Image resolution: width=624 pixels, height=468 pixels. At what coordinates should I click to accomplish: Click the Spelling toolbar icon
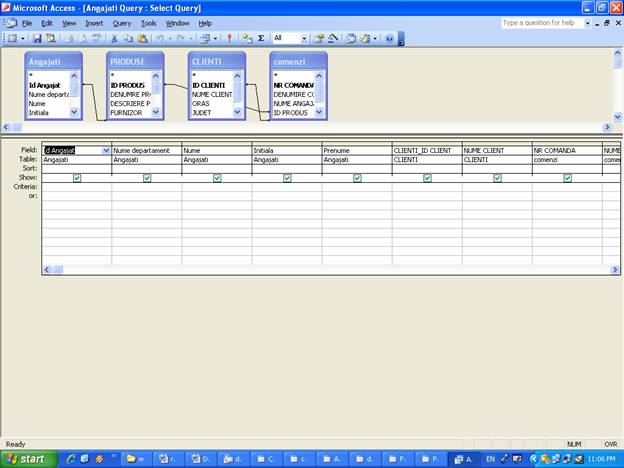[96, 38]
